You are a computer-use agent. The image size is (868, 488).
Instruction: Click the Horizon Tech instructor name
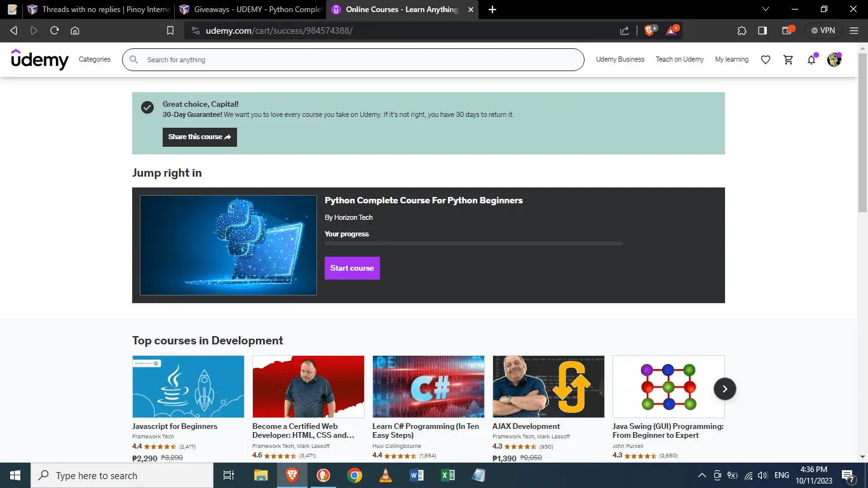[x=353, y=217]
